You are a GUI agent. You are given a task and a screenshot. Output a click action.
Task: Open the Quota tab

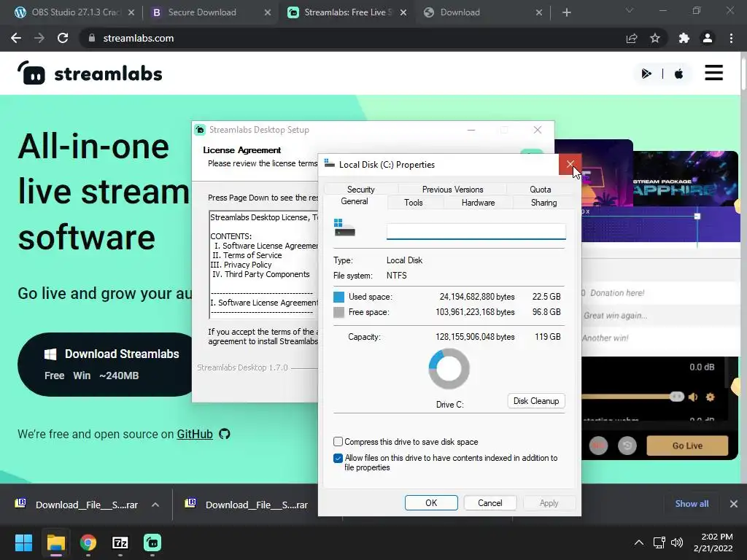[x=541, y=189]
